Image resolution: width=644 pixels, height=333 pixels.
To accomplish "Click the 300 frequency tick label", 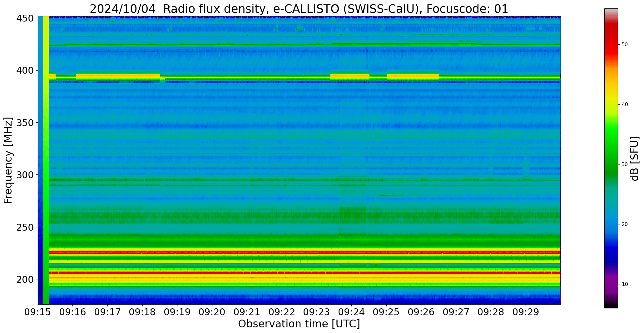I will [25, 175].
